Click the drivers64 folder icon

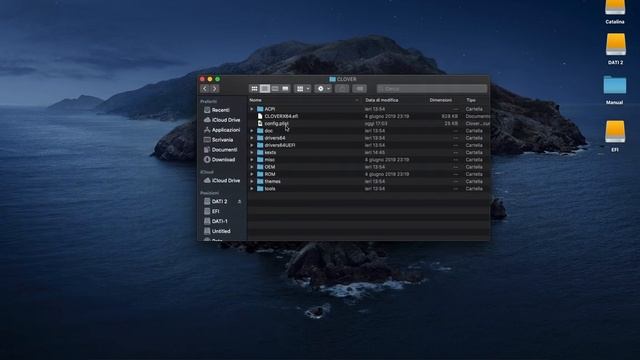260,138
